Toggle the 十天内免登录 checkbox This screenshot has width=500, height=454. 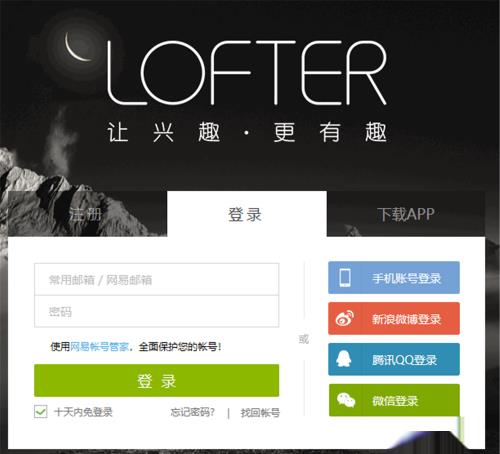pos(41,412)
